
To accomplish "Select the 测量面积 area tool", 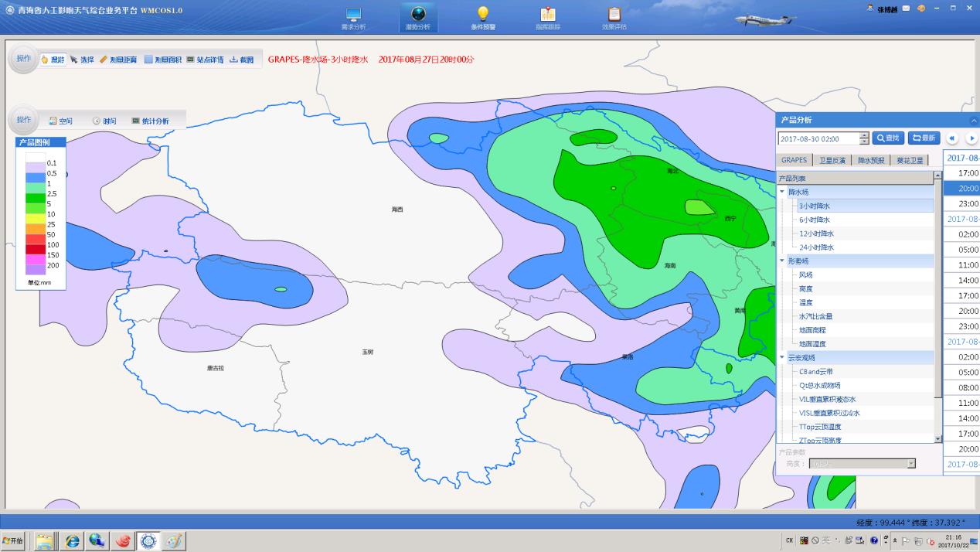I will [x=163, y=60].
